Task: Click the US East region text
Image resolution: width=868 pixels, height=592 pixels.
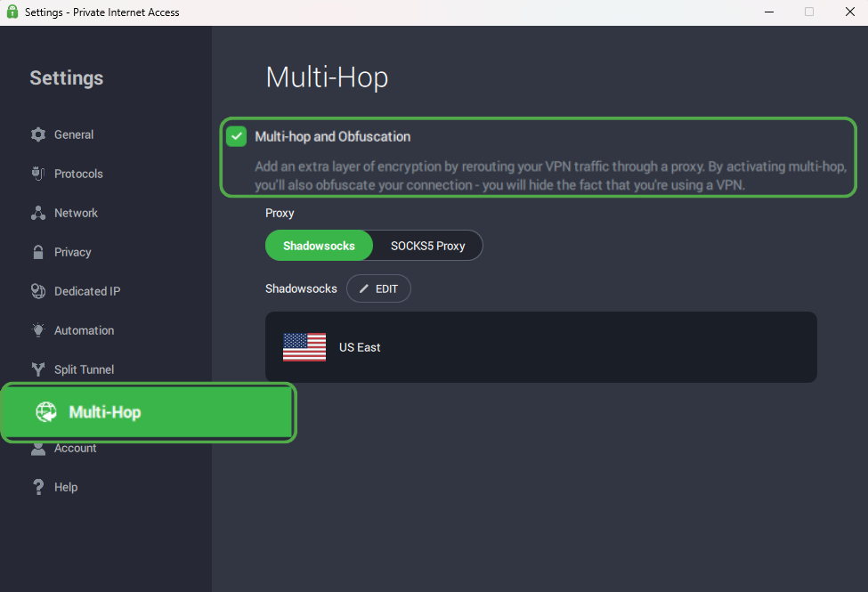Action: pos(360,347)
